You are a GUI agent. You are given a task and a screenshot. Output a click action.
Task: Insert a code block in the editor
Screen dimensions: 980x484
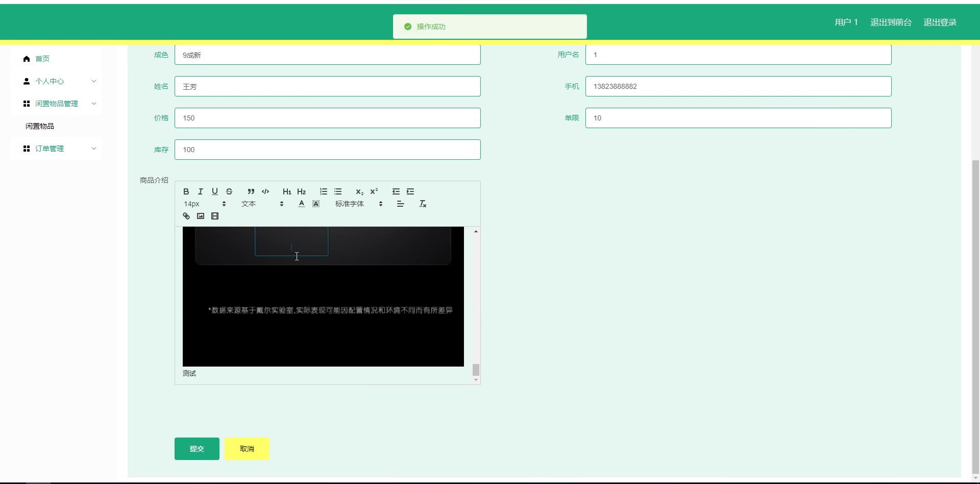265,191
